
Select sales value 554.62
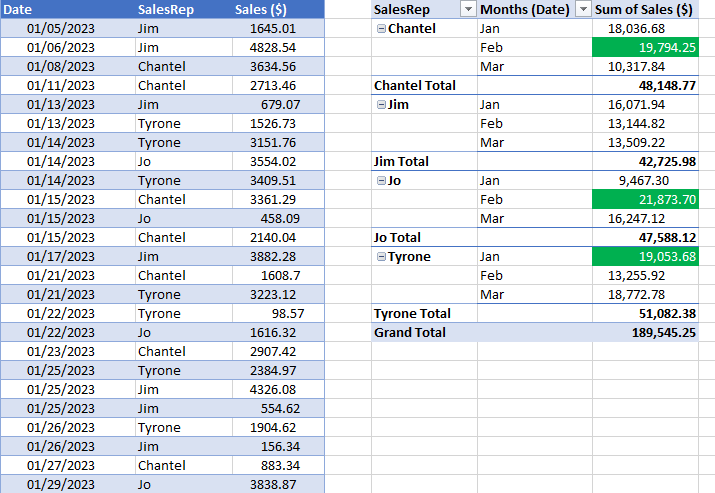[278, 409]
